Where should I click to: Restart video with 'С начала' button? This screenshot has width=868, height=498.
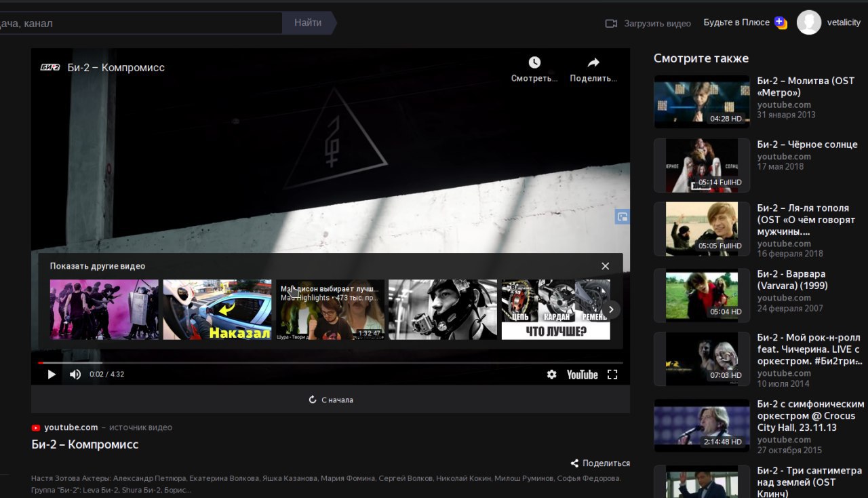pyautogui.click(x=331, y=400)
